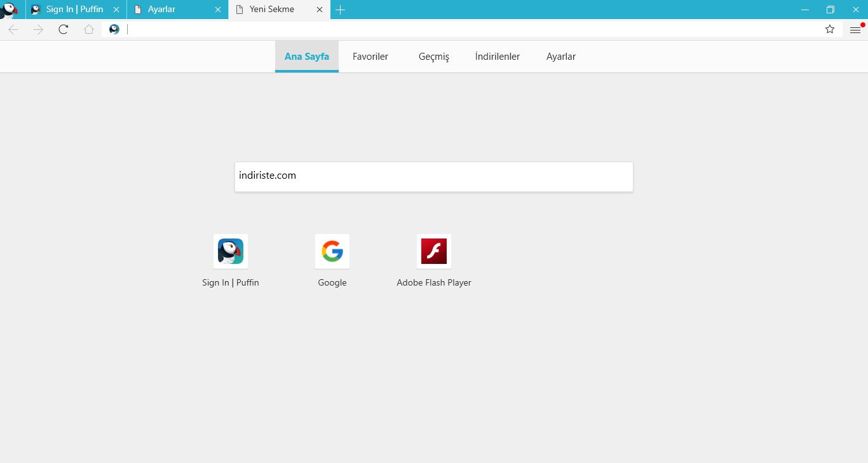868x463 pixels.
Task: Close the browser window
Action: 855,10
